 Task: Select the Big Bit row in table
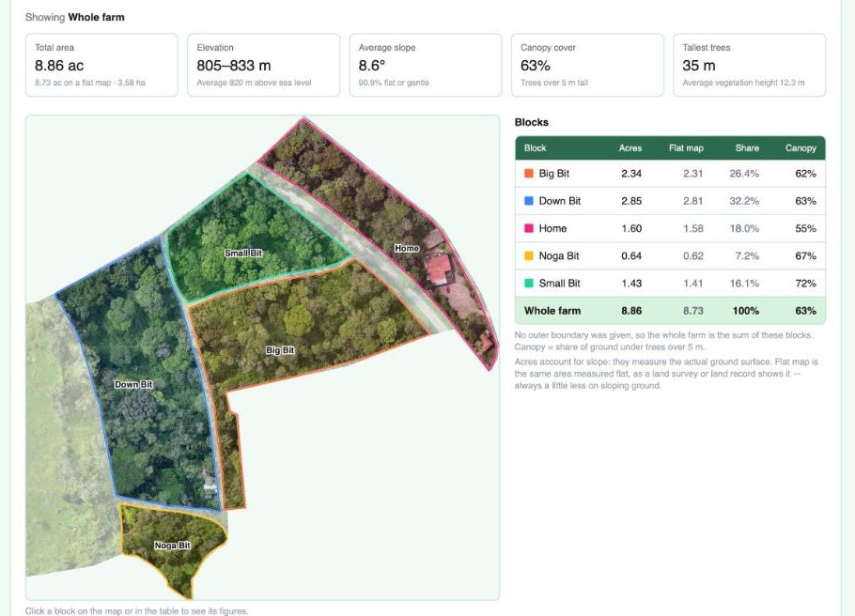670,174
